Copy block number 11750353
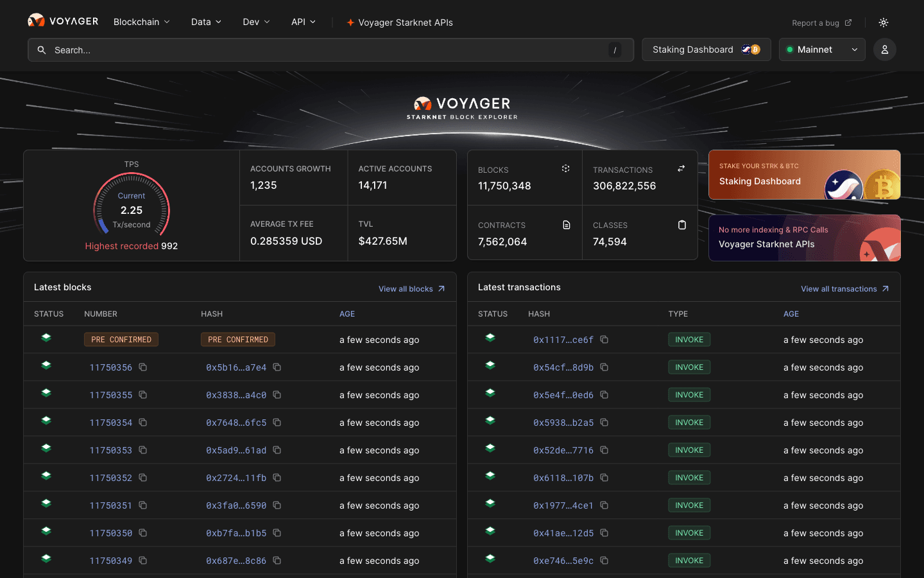Screen dimensions: 924x578 (143, 450)
